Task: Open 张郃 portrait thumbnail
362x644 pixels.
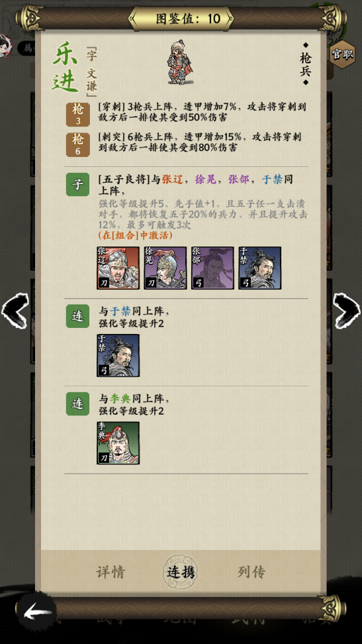Action: pos(212,268)
